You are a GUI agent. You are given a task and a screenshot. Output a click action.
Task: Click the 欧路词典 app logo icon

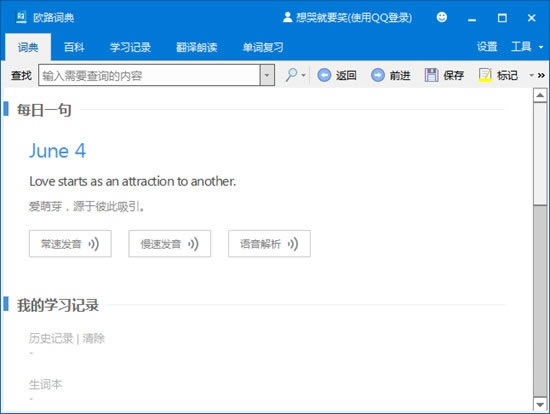(x=21, y=17)
